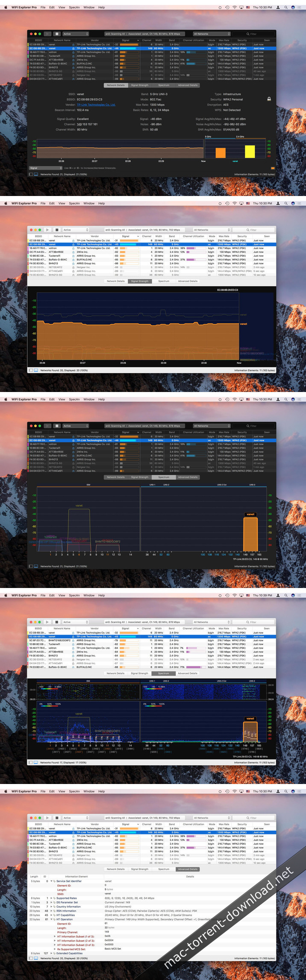Screen dimensions: 306x980
Task: Click Tuckerwifi row's lock icon in Advanced Details window
Action: pyautogui.click(x=73, y=844)
